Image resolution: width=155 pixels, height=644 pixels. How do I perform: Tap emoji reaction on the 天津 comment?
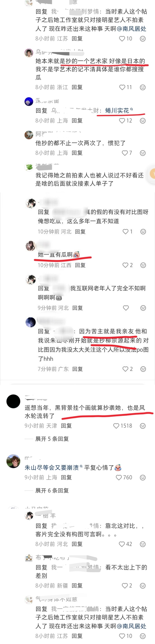click(x=143, y=426)
